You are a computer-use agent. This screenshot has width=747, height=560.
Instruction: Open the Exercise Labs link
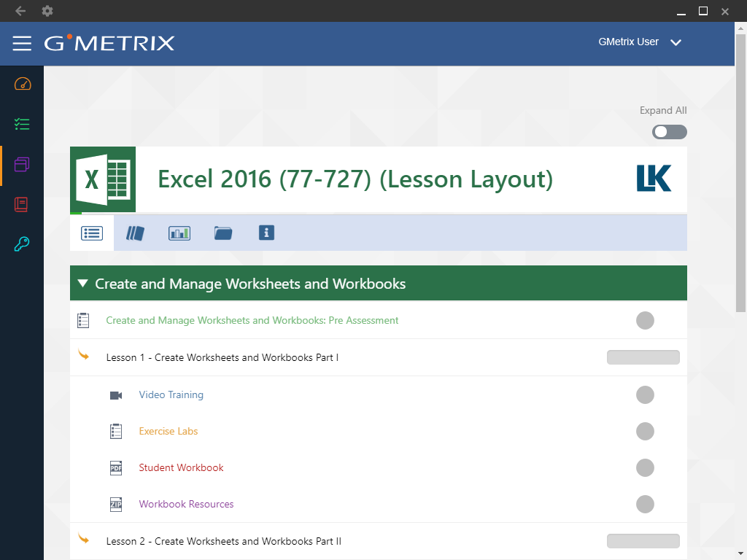pyautogui.click(x=169, y=432)
